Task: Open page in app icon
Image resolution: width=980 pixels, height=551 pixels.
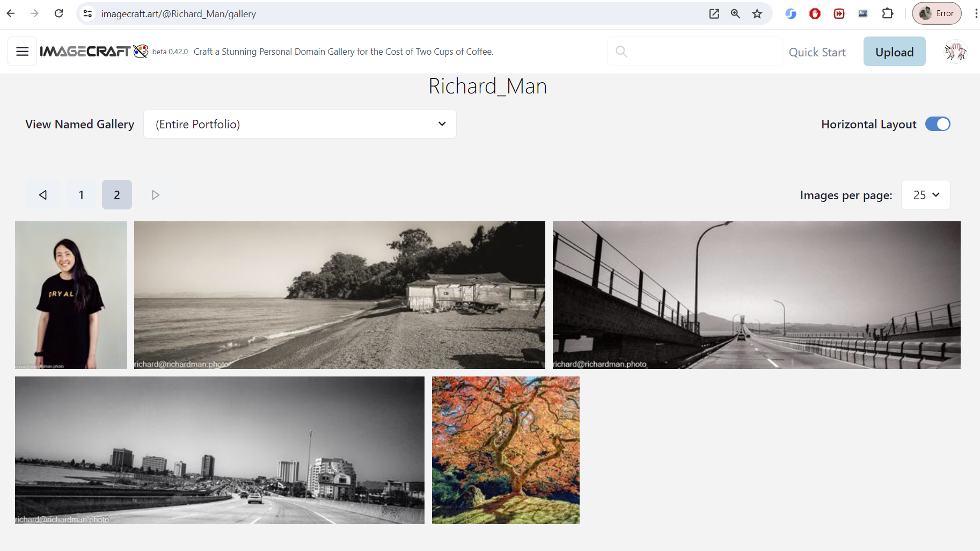Action: (x=714, y=14)
